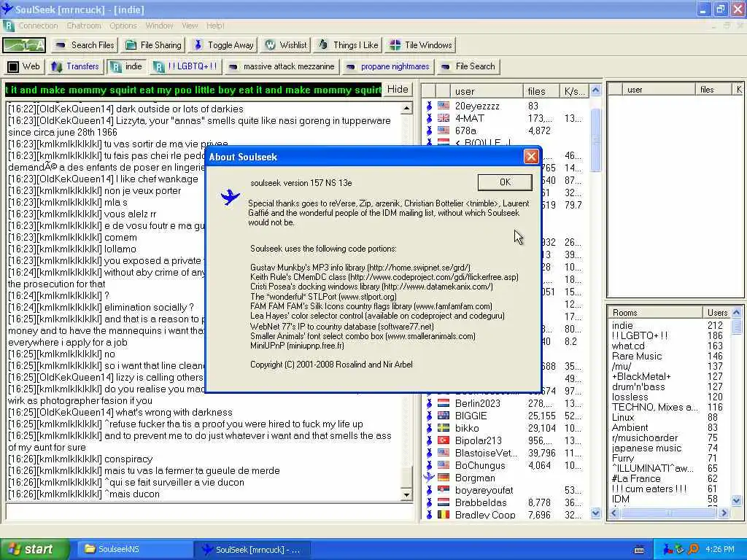The image size is (747, 560).
Task: Click bikko's Sweden flag icon
Action: click(444, 428)
